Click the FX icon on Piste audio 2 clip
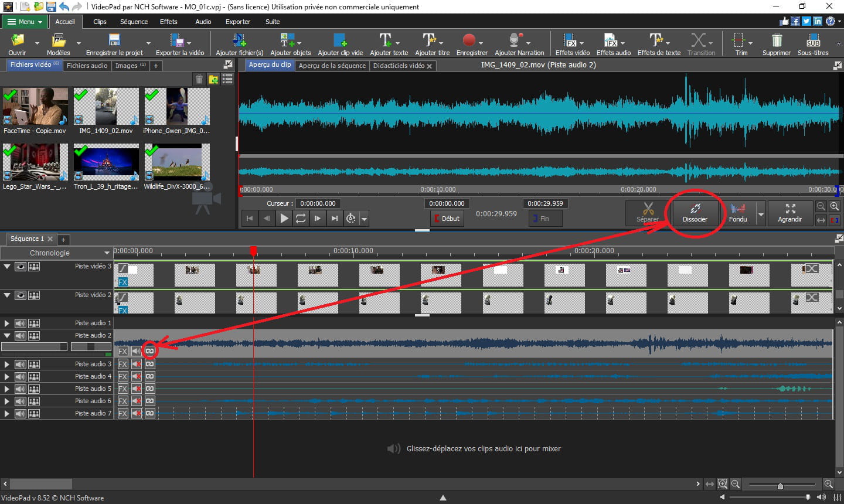The image size is (844, 504). [122, 351]
